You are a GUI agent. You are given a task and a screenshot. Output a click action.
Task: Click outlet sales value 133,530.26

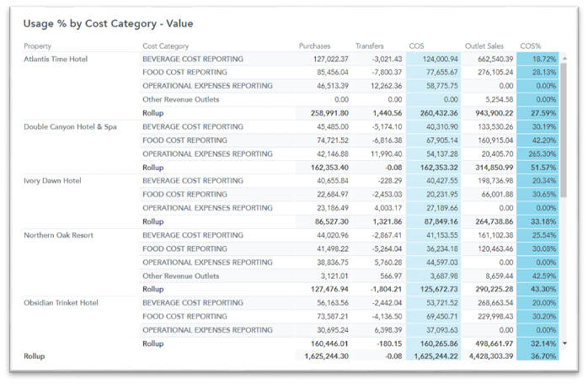[x=495, y=127]
